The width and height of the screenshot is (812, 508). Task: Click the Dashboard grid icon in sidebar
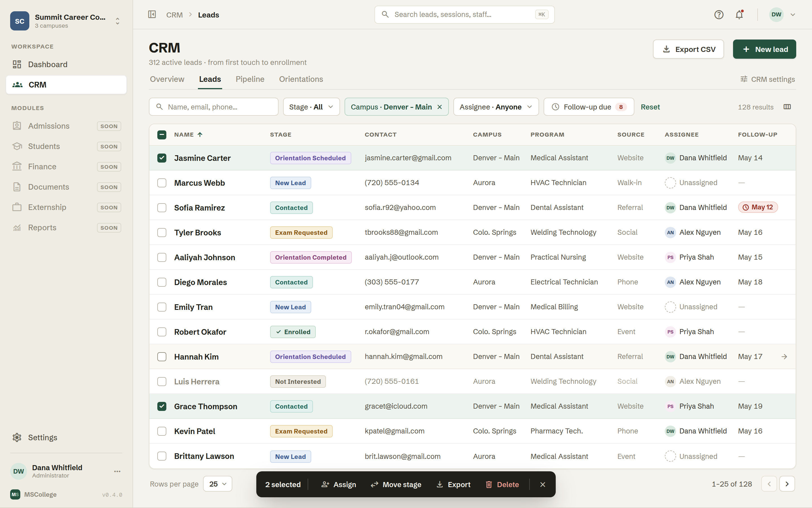tap(17, 64)
